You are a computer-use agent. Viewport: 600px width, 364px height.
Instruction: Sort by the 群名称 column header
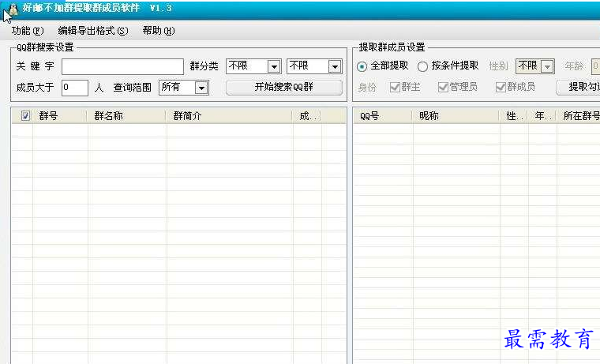pyautogui.click(x=126, y=116)
